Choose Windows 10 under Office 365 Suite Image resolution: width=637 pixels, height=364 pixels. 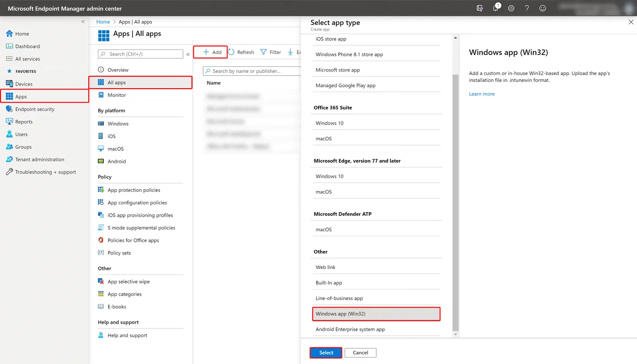point(376,123)
